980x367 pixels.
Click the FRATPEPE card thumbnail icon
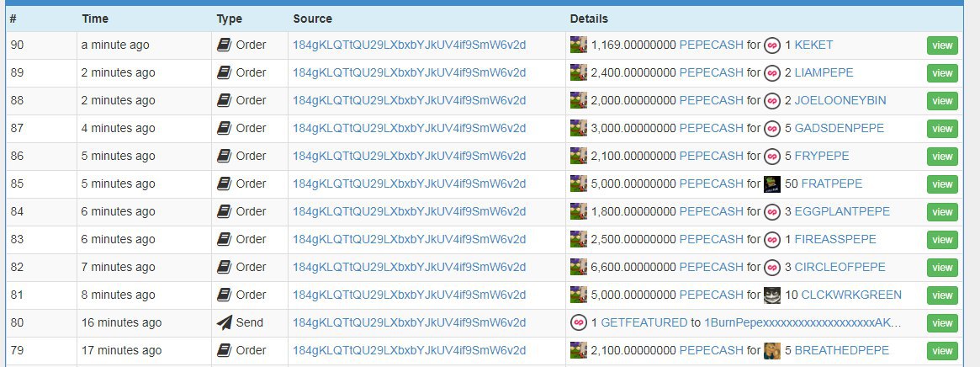pos(772,183)
